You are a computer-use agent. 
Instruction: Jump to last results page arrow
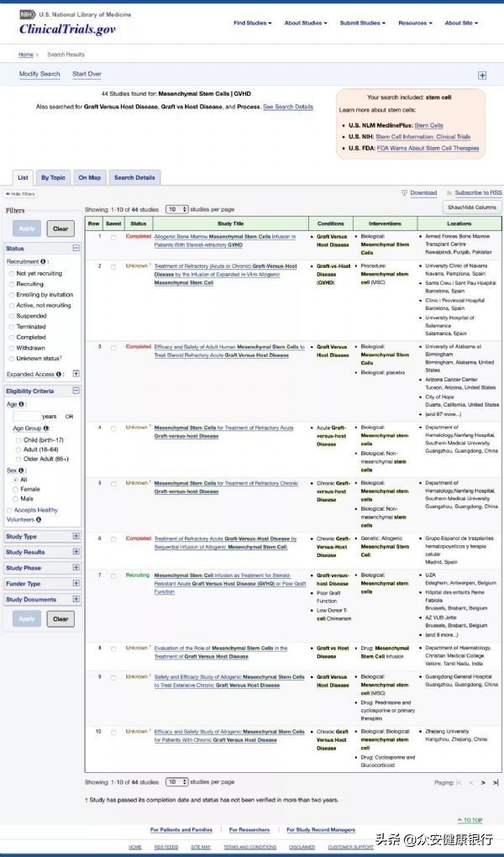tap(496, 783)
